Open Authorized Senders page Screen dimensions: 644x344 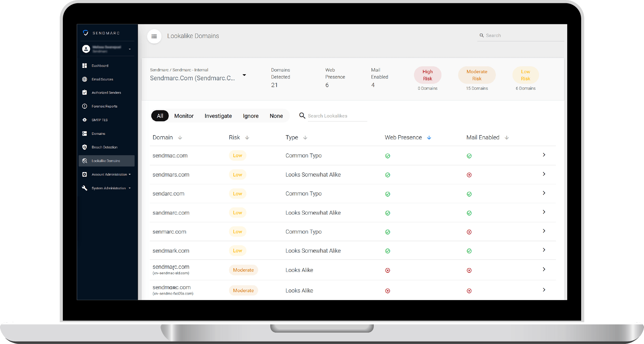106,93
